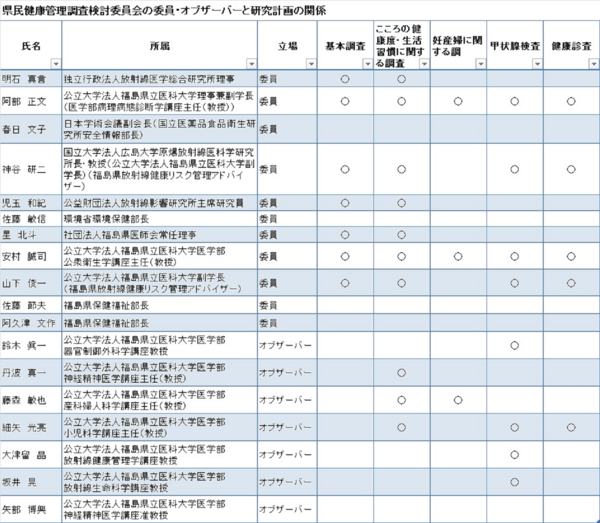
Task: Click name cell 鈴木 眞一
Action: 31,345
